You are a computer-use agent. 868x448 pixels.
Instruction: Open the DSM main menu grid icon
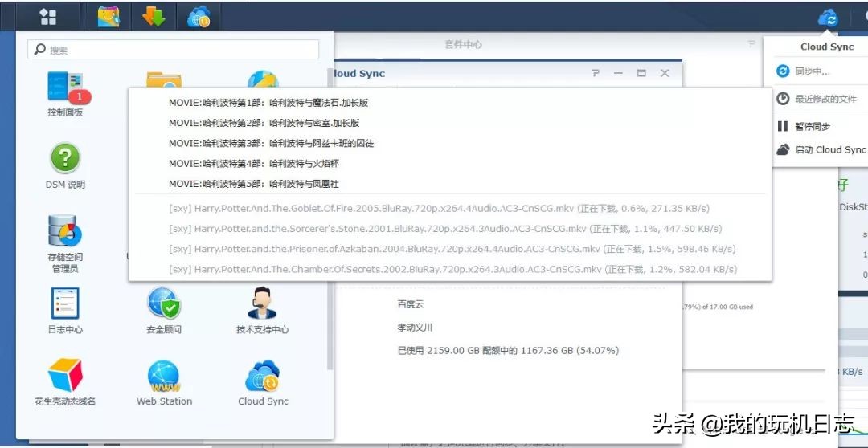coord(48,16)
